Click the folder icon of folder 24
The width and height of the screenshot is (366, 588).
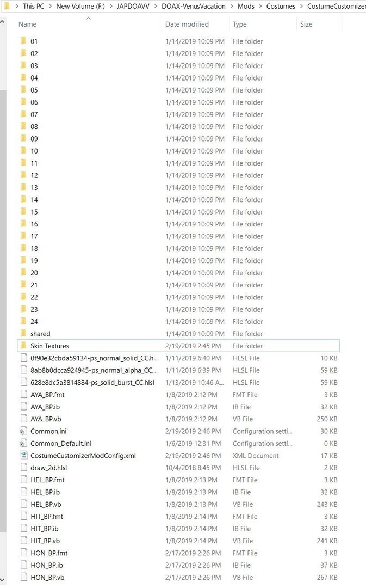click(x=23, y=321)
